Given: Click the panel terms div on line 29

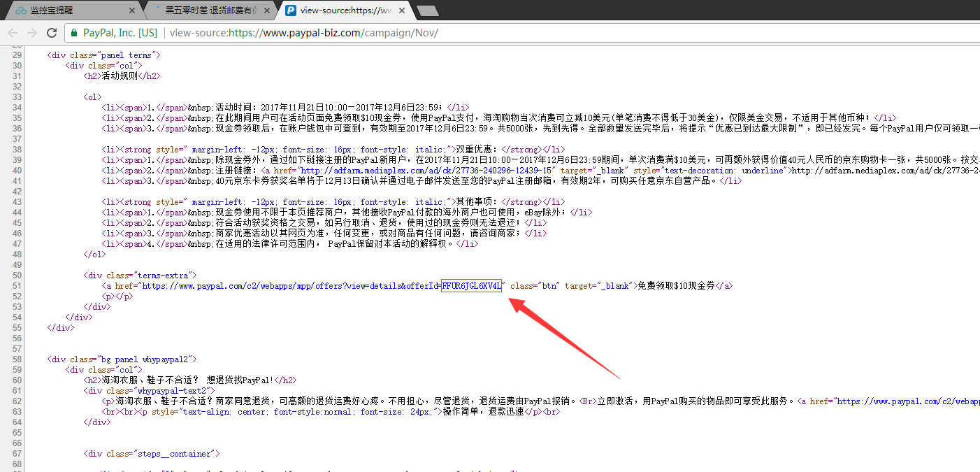Looking at the screenshot, I should (x=104, y=55).
